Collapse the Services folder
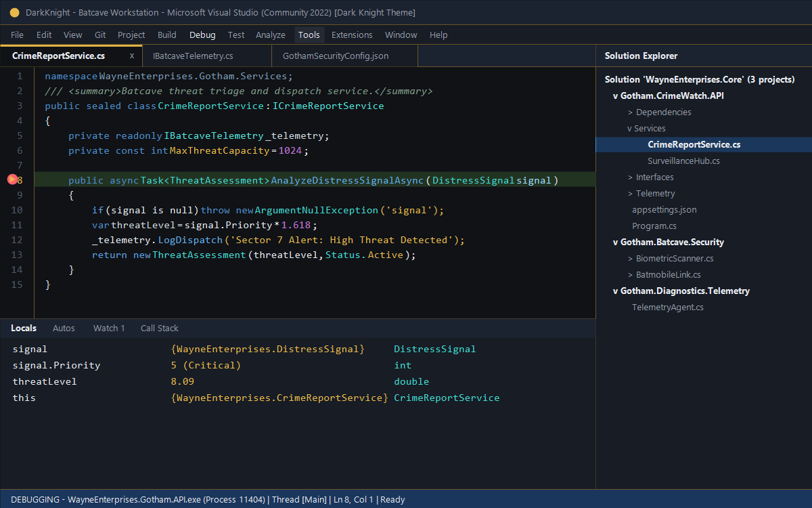 630,128
